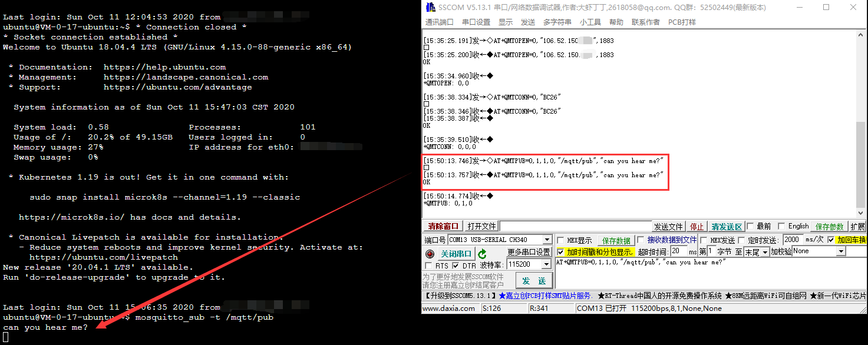
Task: Click the 升级到SSCOM5.13.1 upgrade link
Action: [x=460, y=296]
